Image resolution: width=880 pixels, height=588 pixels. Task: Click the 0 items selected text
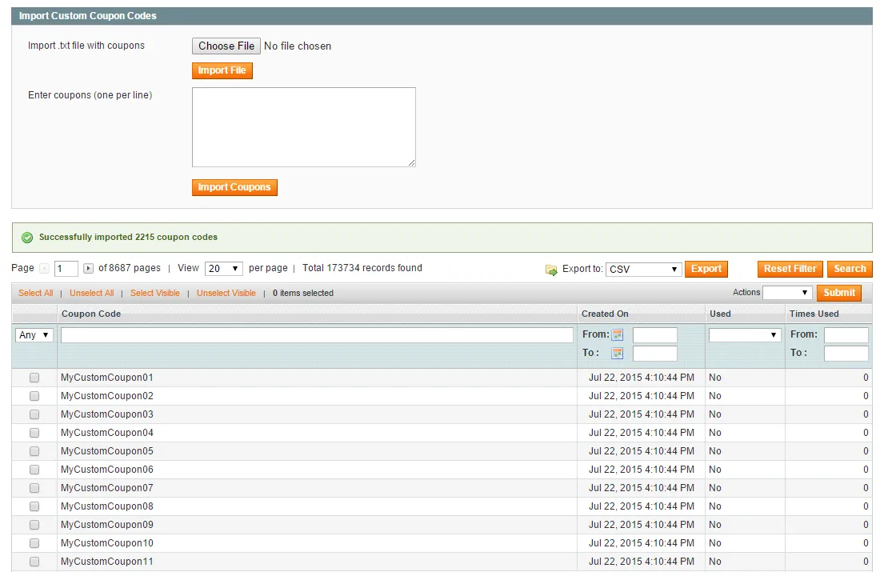[303, 293]
